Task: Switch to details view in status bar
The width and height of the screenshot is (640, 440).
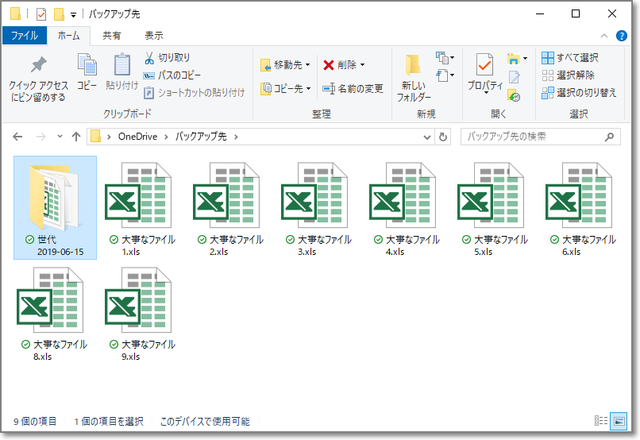Action: click(x=603, y=422)
